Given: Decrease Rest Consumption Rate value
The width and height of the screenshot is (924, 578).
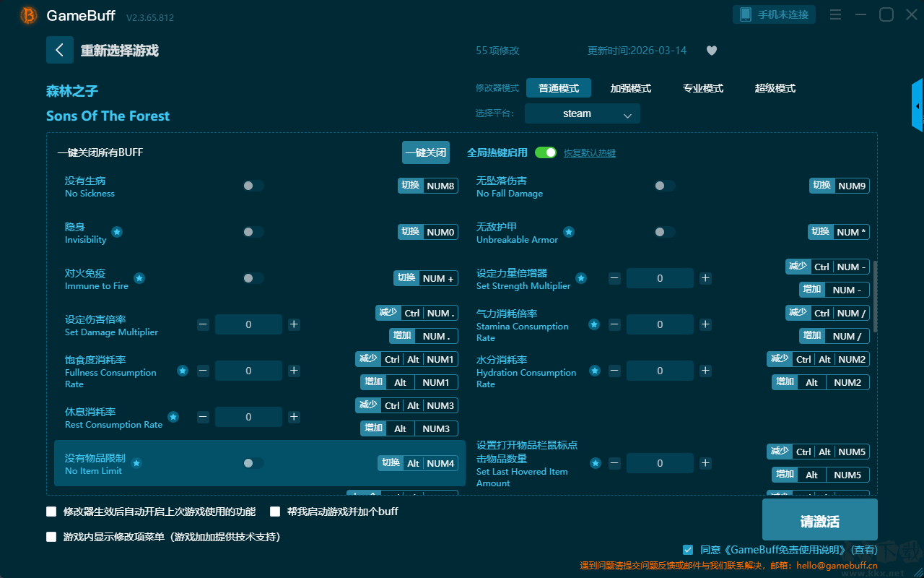Looking at the screenshot, I should pyautogui.click(x=203, y=417).
